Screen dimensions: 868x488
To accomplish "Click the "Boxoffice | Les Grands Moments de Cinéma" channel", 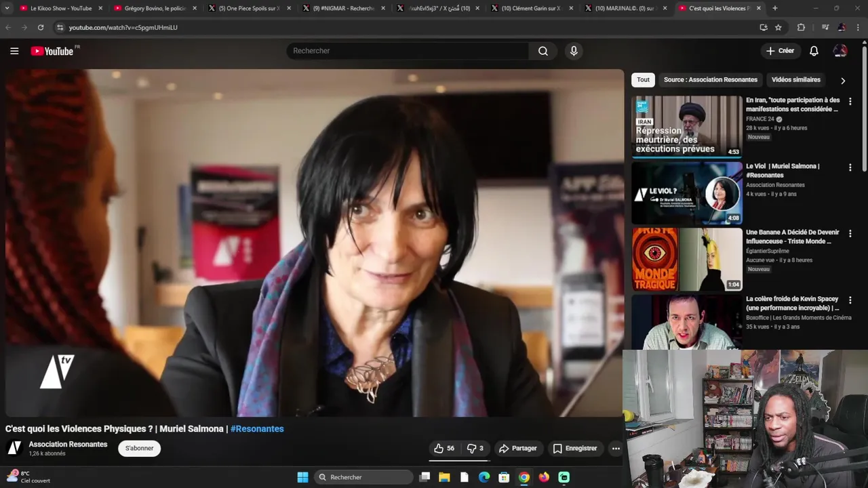I will pos(798,317).
